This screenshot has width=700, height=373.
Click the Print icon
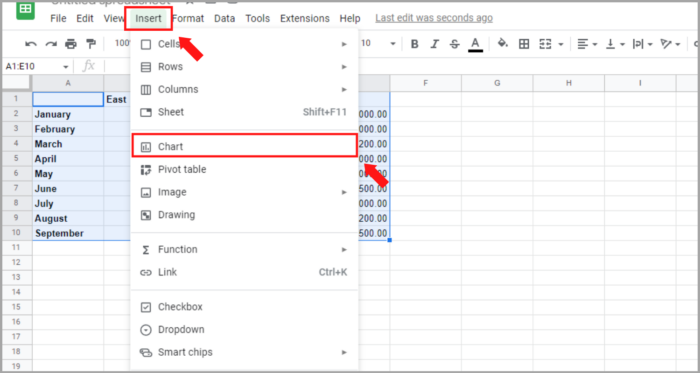(71, 44)
